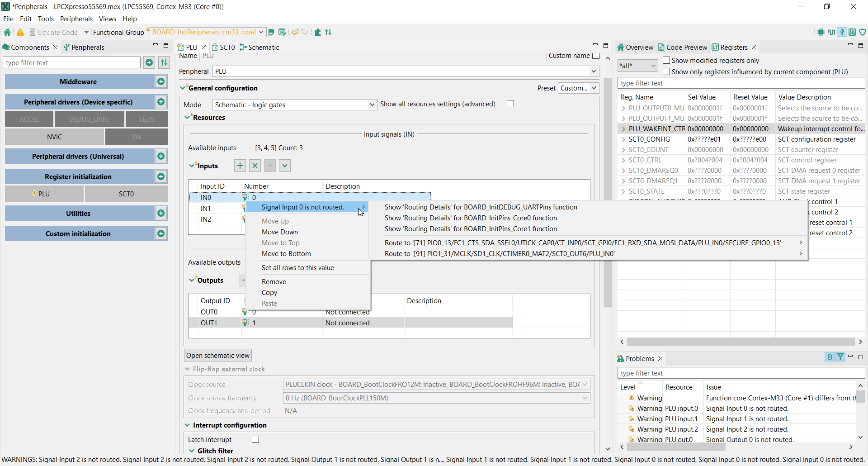The height and width of the screenshot is (466, 868).
Task: Move selected input down with the arrow button
Action: click(285, 166)
